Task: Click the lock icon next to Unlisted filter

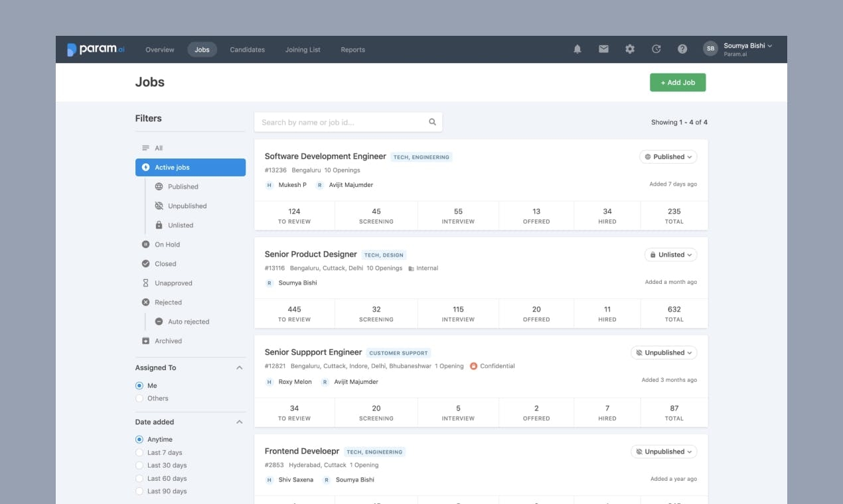Action: 159,225
